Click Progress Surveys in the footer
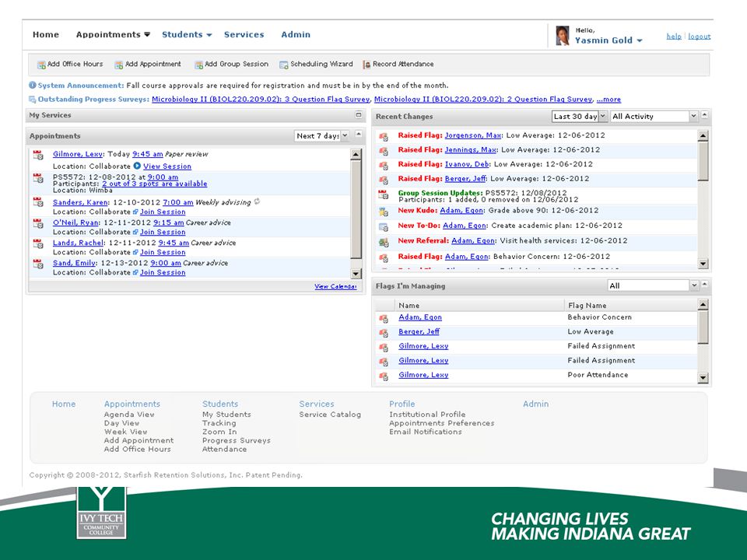This screenshot has height=560, width=747. tap(237, 440)
